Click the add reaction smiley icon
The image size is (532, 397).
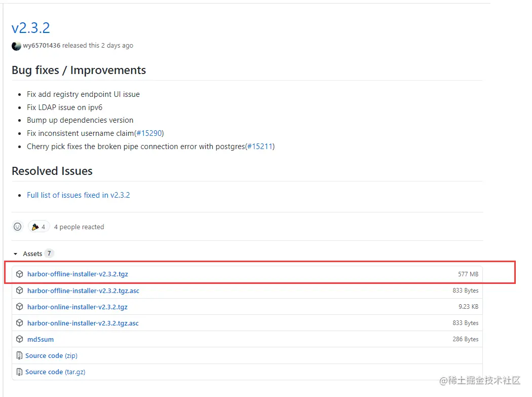coord(18,227)
